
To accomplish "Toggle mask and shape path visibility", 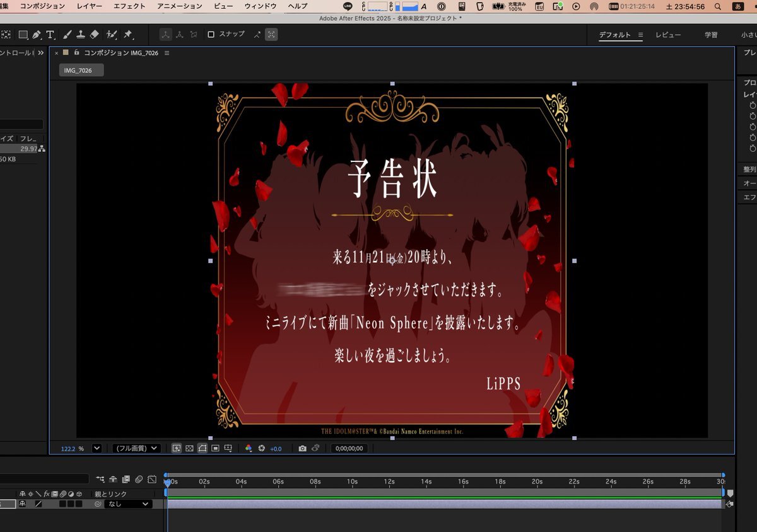I will 202,448.
